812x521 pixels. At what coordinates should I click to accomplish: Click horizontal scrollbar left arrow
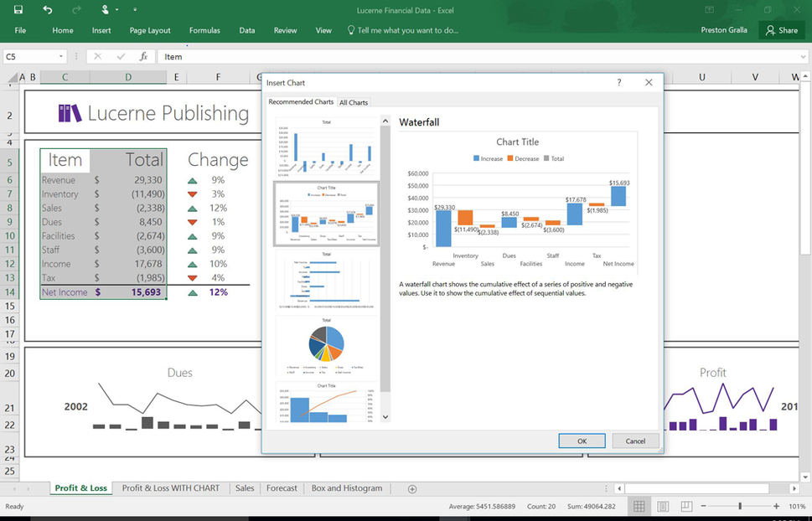pos(618,488)
